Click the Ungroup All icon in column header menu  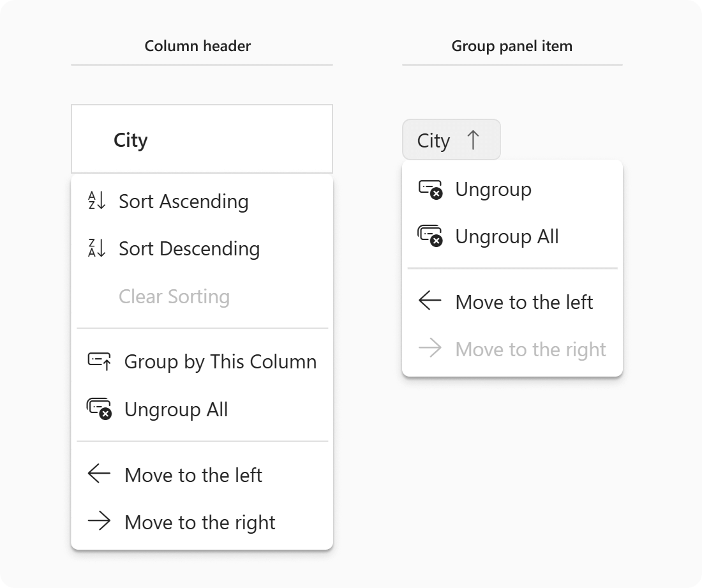[x=99, y=409]
